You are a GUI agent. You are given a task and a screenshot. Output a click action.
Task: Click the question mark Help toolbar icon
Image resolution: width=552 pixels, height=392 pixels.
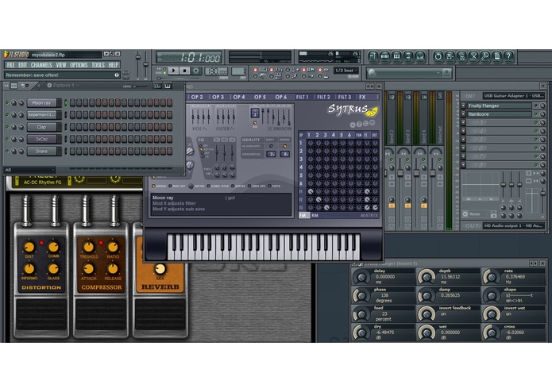pos(508,56)
